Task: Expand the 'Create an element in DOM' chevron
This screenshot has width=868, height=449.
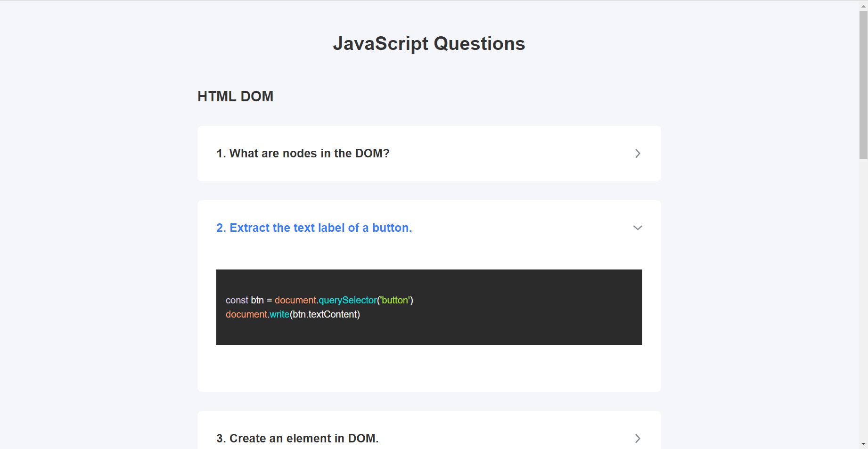Action: click(637, 439)
